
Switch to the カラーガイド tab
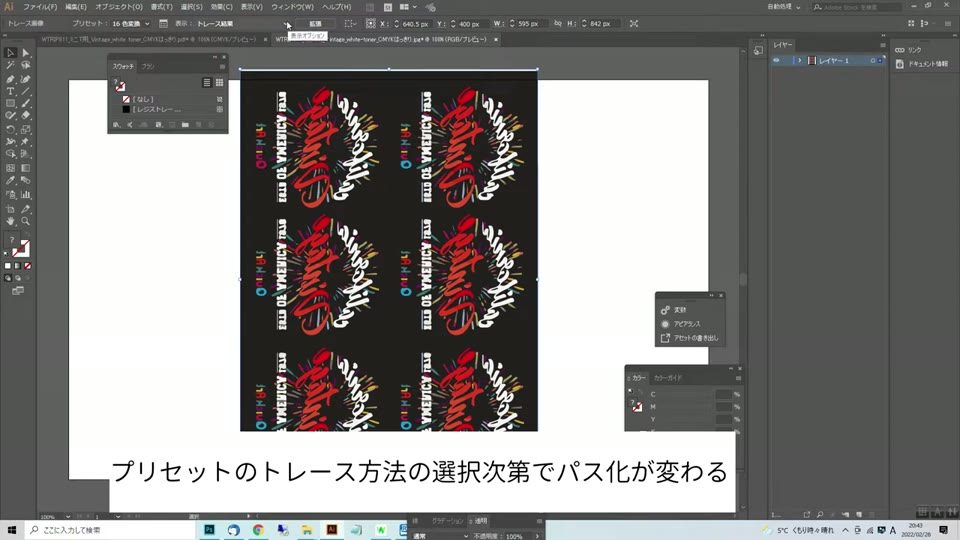point(667,378)
